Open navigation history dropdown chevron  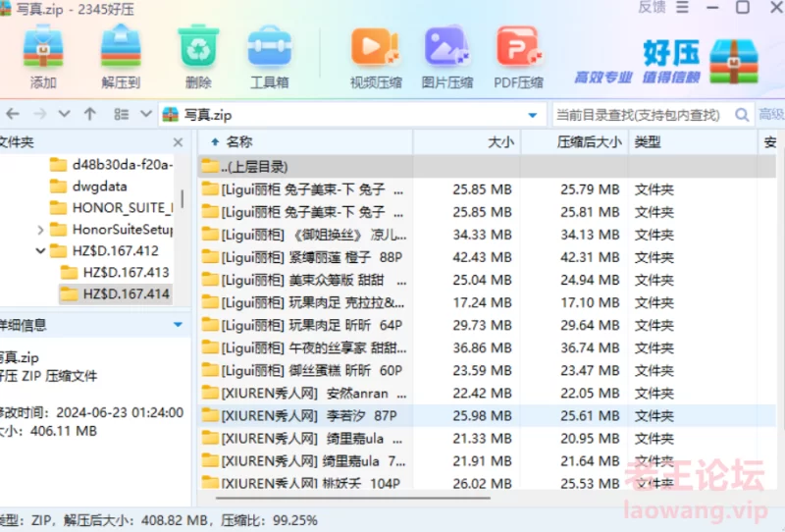(x=64, y=114)
